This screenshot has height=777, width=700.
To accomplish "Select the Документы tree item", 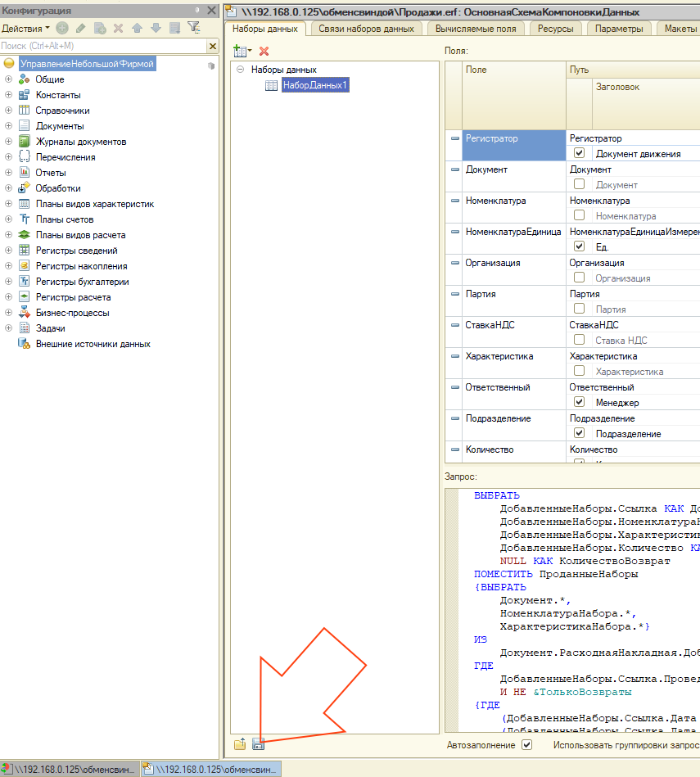I will click(60, 126).
